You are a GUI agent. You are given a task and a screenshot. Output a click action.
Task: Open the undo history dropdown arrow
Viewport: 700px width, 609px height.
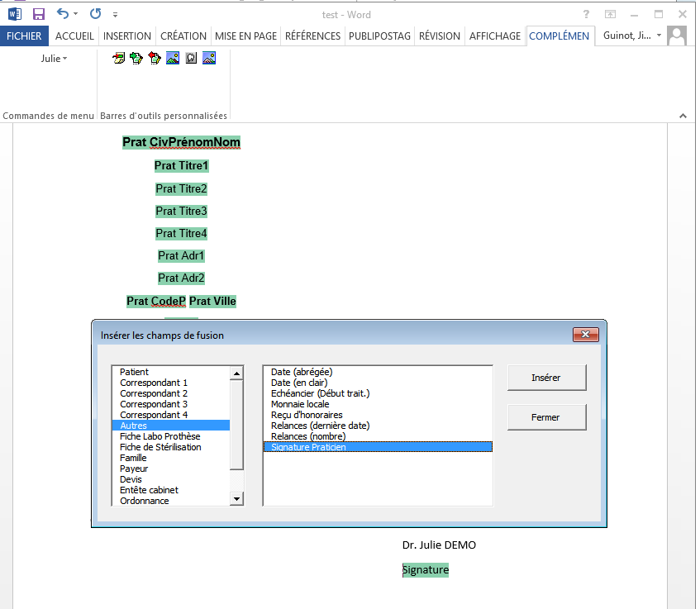click(x=75, y=14)
